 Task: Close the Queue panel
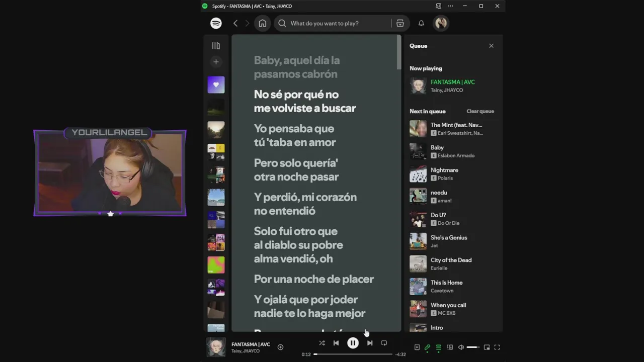coord(492,46)
